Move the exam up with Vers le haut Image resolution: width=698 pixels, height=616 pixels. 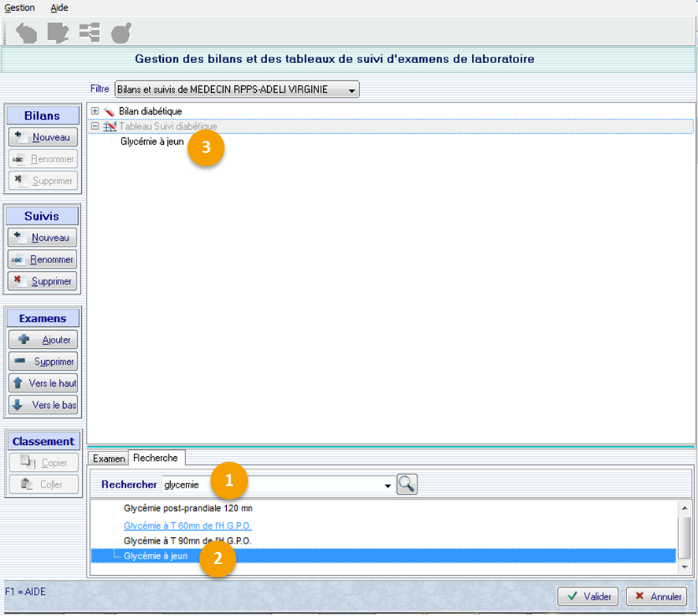click(43, 384)
